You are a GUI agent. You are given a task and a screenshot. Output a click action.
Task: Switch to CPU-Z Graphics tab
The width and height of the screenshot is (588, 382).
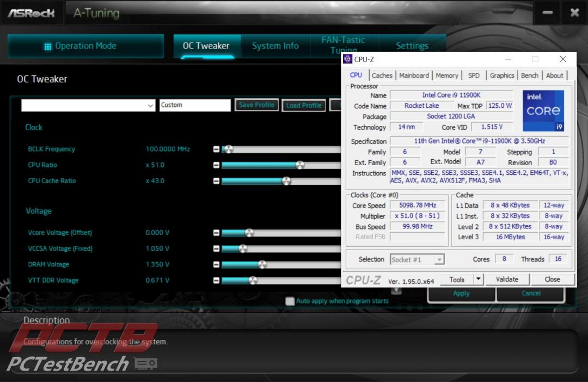pyautogui.click(x=502, y=75)
